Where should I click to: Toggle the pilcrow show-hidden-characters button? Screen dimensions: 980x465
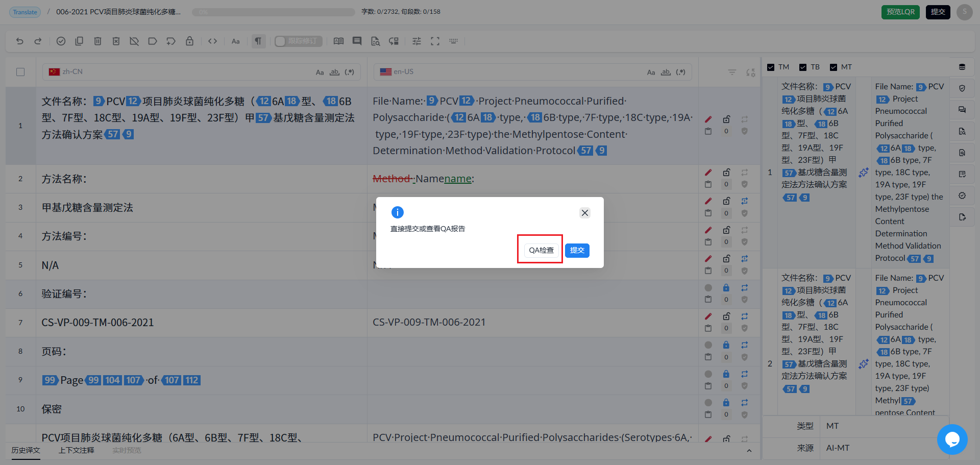click(258, 41)
